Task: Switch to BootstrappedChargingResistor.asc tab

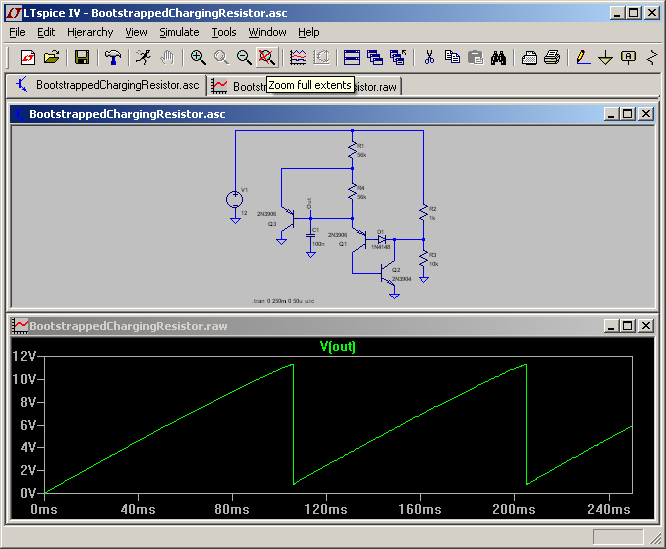Action: click(107, 86)
